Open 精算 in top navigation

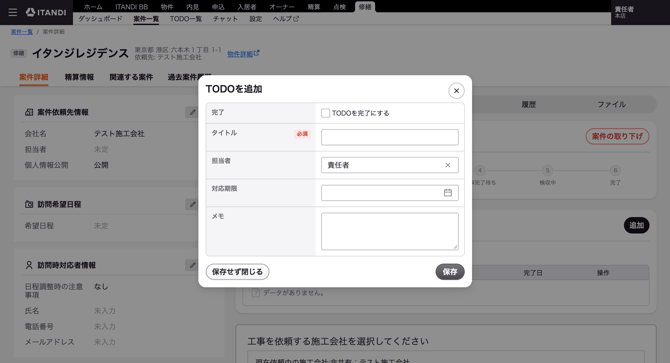[314, 7]
